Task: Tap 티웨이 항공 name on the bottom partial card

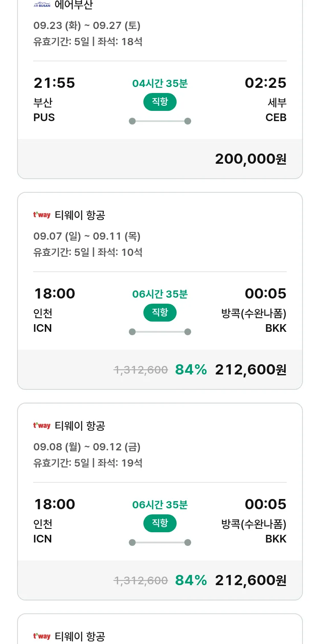Action: click(80, 636)
